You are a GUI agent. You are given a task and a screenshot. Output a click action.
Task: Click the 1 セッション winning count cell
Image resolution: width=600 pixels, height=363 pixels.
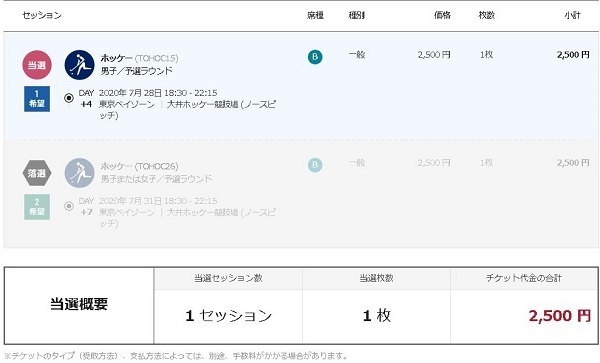pos(228,316)
